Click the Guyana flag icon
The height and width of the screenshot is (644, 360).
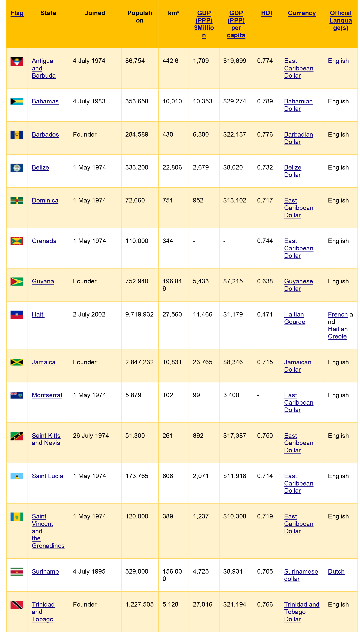(x=17, y=282)
